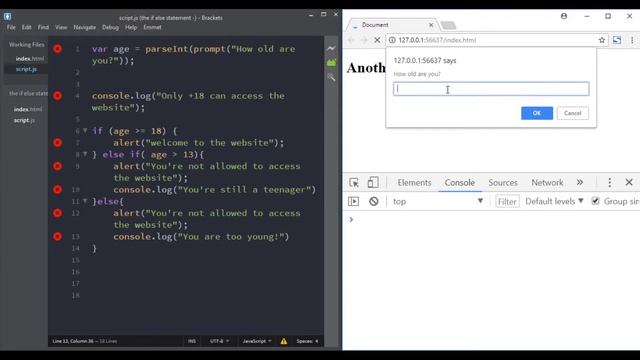
Task: Click the Chrome stop loading X icon
Action: pos(377,40)
